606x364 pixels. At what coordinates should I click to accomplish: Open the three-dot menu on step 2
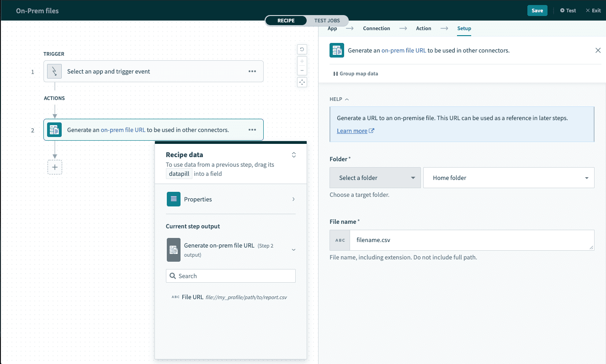[x=252, y=130]
